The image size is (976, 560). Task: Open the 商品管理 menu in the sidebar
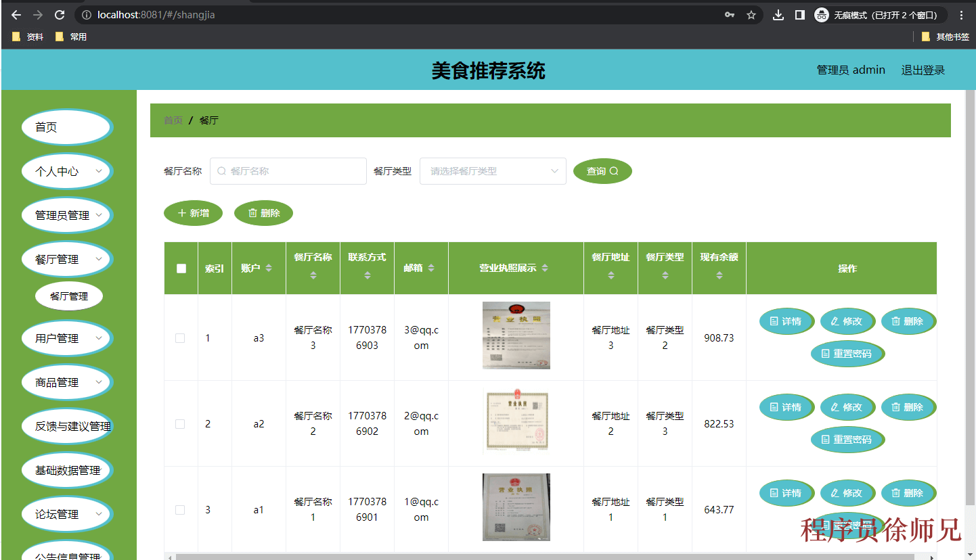click(66, 381)
